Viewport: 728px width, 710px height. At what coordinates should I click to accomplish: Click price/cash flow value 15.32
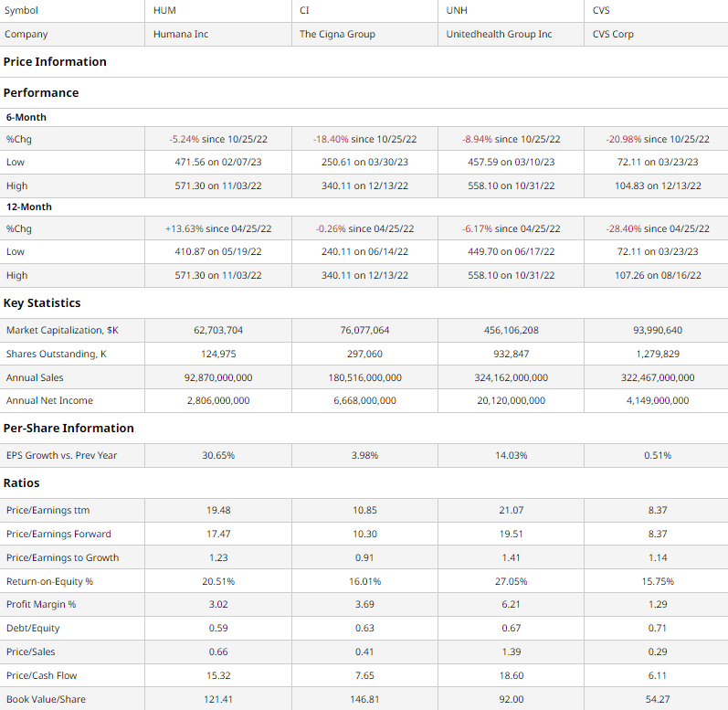pos(218,675)
